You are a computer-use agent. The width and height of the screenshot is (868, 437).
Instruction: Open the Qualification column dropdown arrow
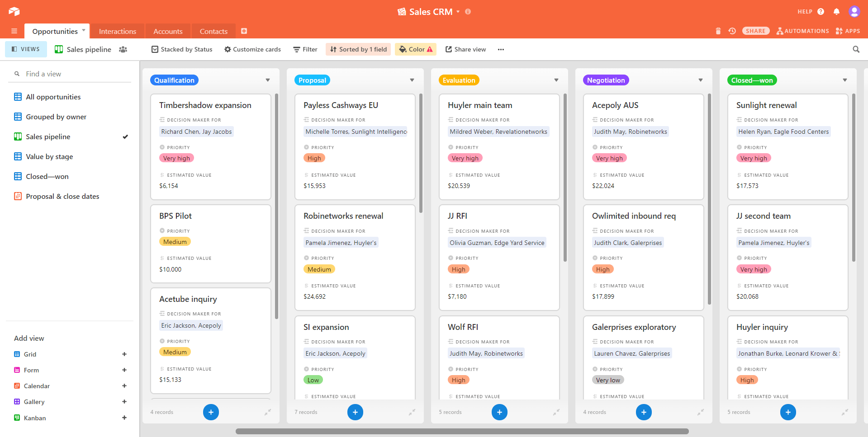(x=268, y=80)
